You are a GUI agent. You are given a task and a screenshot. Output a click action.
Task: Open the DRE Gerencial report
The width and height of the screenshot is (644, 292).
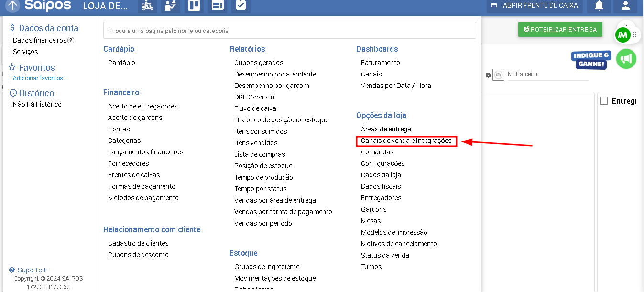255,97
